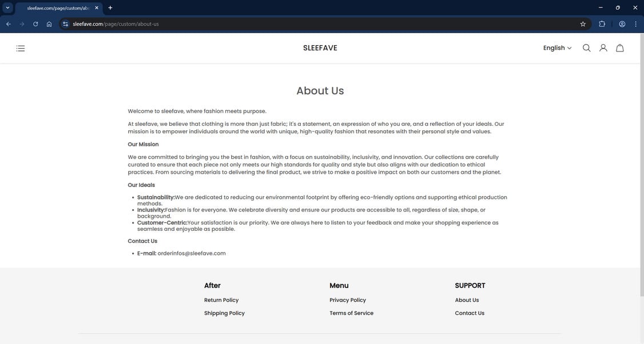
Task: Click the SUPPORT footer column heading
Action: (470, 286)
